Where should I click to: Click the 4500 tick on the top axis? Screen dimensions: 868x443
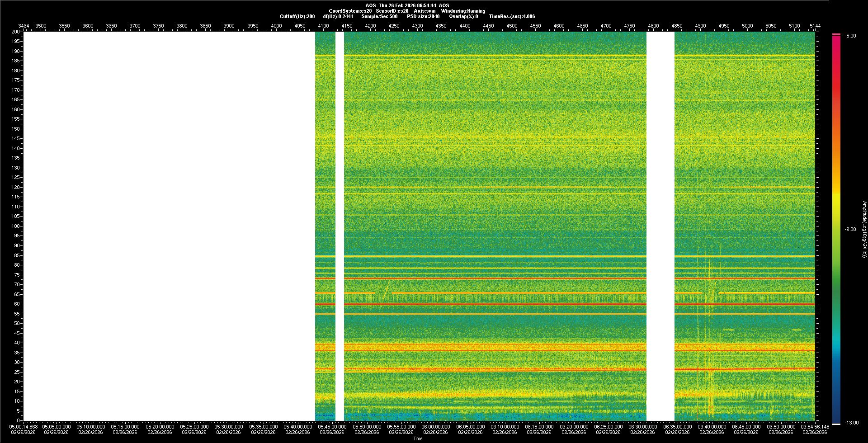tap(512, 26)
